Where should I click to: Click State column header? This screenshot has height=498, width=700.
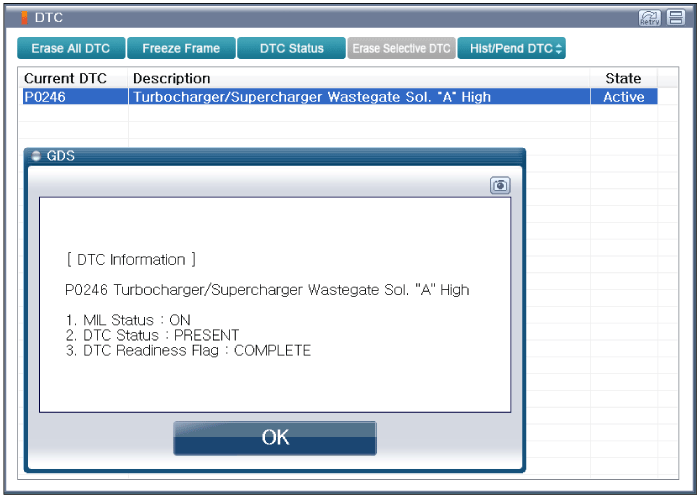tap(623, 79)
